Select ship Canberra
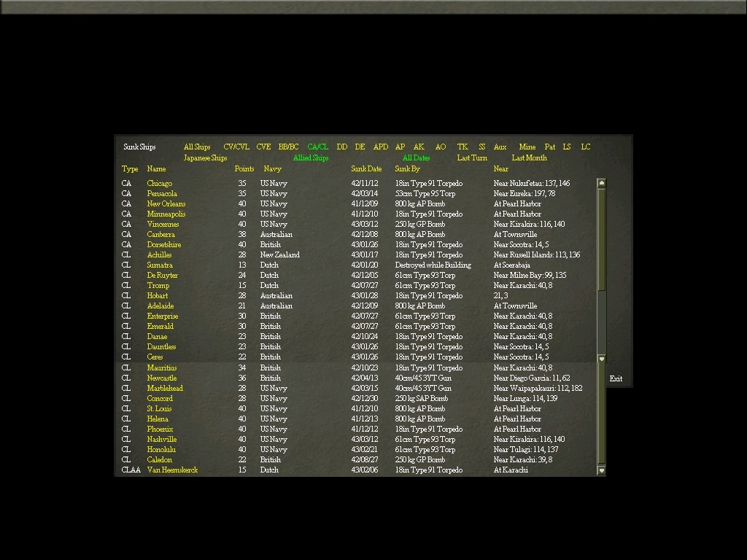This screenshot has width=747, height=560. point(161,234)
